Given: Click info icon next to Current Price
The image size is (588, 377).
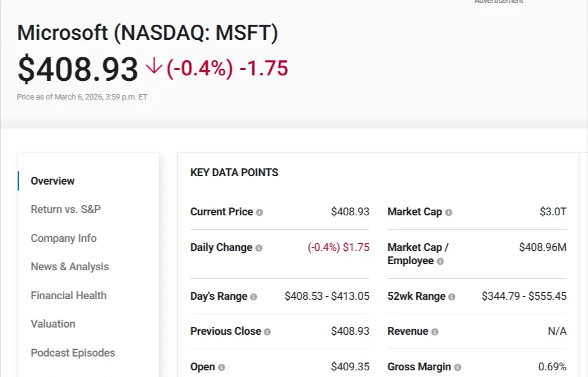Looking at the screenshot, I should (260, 212).
